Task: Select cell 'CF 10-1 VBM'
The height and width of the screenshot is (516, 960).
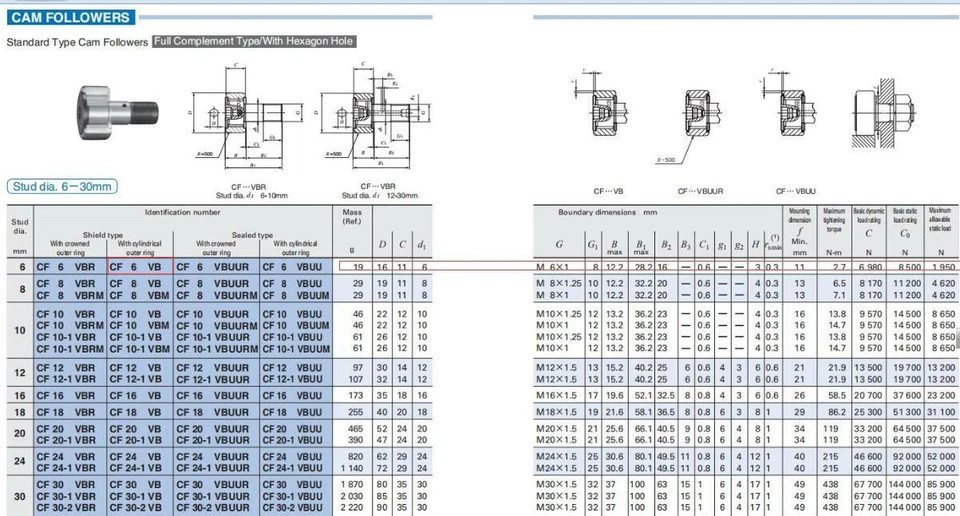Action: click(x=140, y=349)
